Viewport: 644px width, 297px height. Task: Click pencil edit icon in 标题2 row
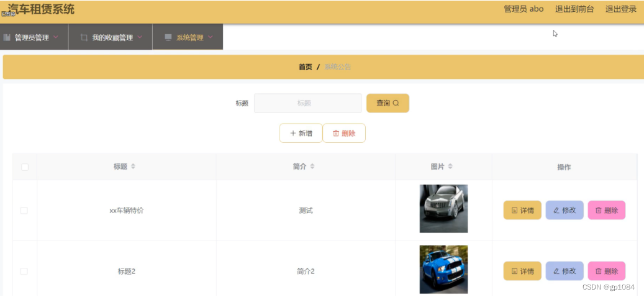pyautogui.click(x=556, y=271)
